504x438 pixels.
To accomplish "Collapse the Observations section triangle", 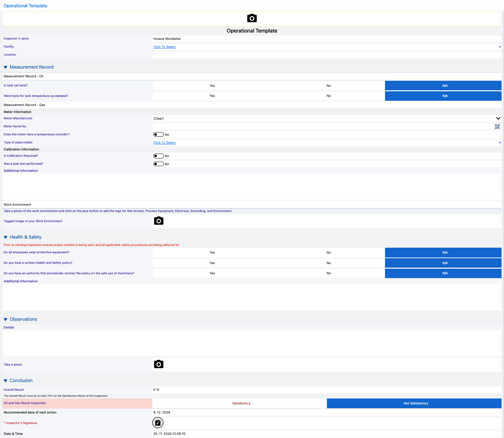I will (x=6, y=319).
